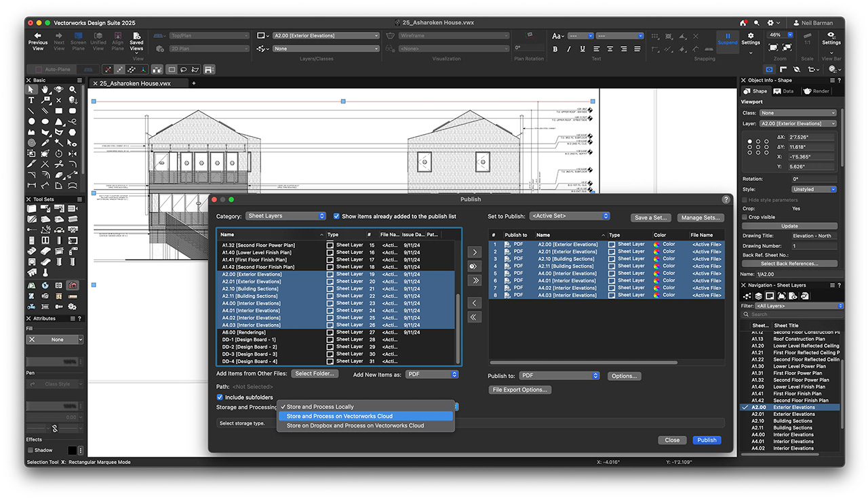Click the Publish button

click(x=707, y=440)
